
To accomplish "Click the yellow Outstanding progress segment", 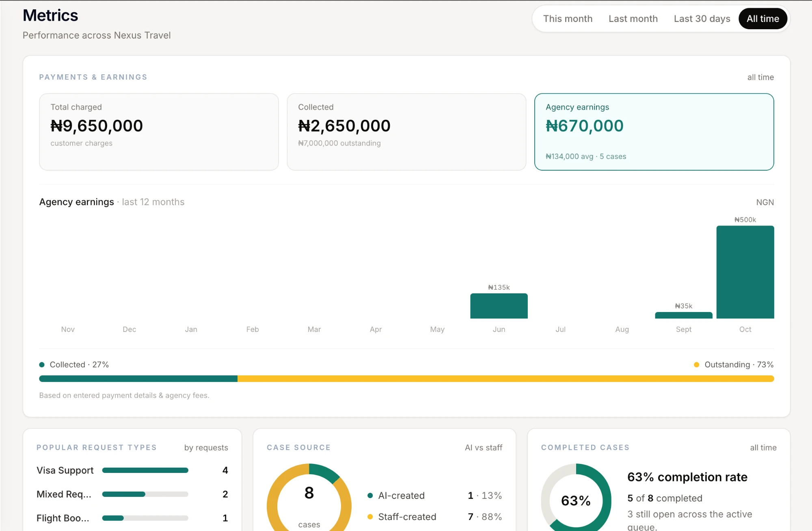I will (505, 379).
